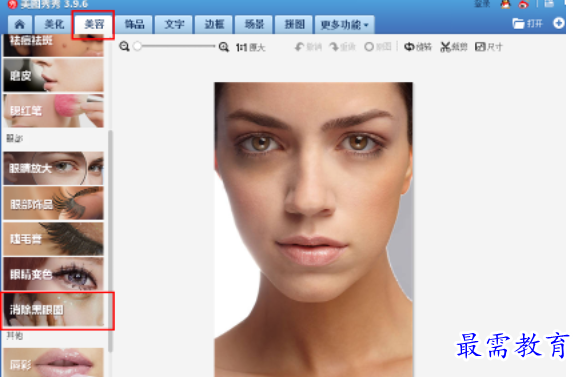This screenshot has height=377, width=578.
Task: Switch to the 美化 tab
Action: [x=54, y=24]
